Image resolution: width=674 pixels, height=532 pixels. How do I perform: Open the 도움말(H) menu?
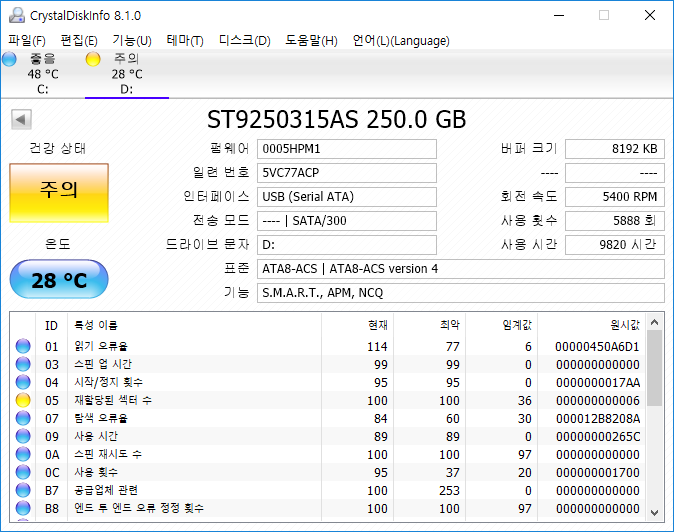coord(311,41)
